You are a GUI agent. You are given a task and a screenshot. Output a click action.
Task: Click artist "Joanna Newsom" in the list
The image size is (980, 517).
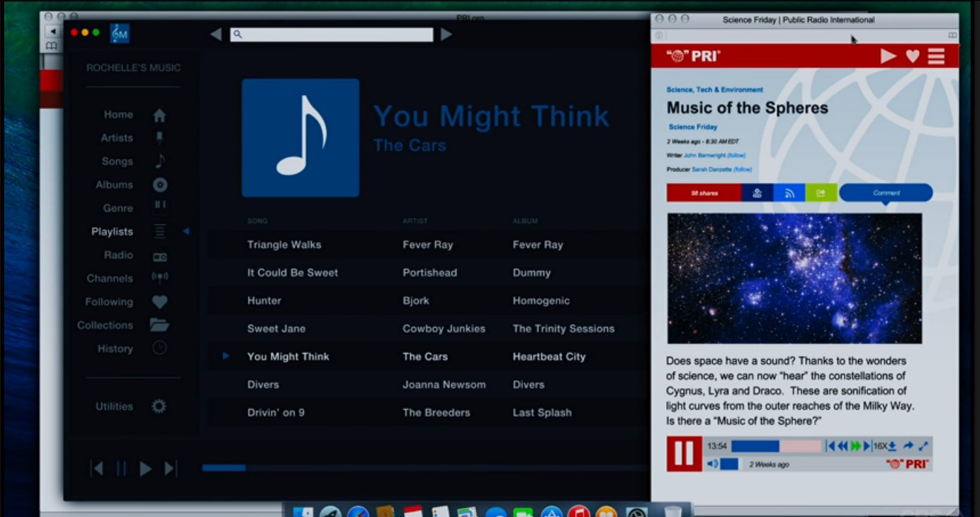(x=444, y=384)
